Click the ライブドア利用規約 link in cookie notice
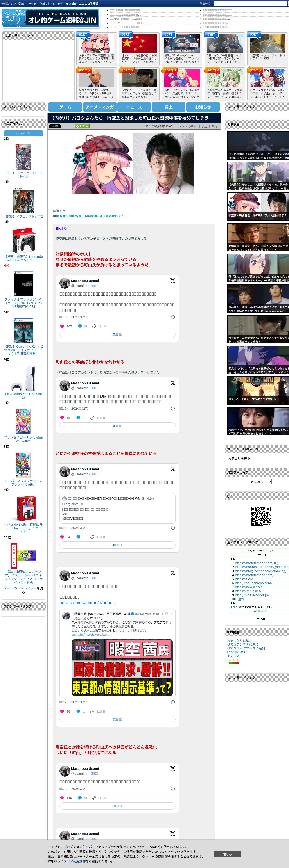This screenshot has height=868, width=289. [71, 861]
